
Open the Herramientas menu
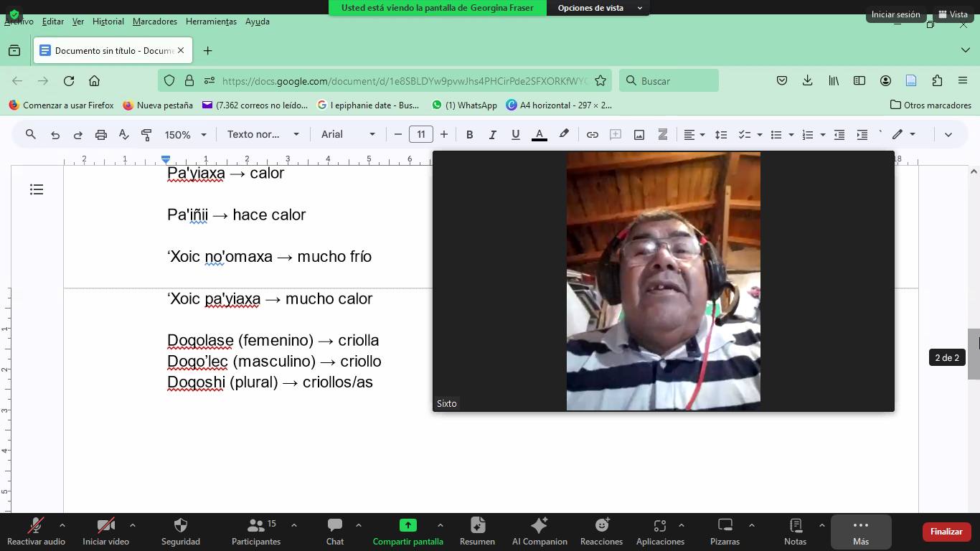click(211, 22)
